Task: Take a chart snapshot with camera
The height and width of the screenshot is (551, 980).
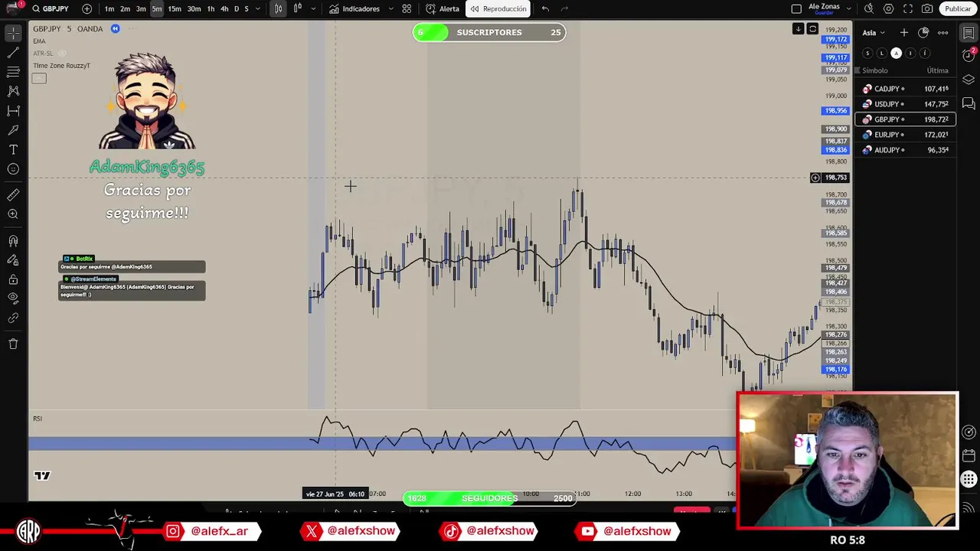Action: (927, 9)
